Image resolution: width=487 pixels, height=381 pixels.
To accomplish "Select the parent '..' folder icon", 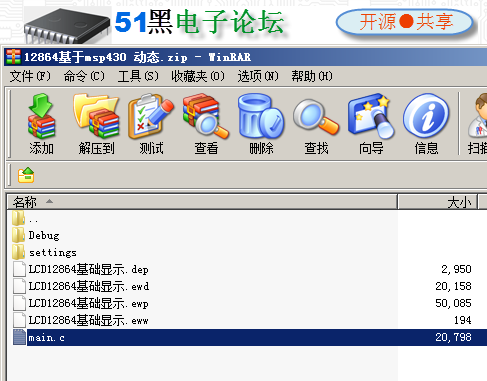I will coord(18,218).
